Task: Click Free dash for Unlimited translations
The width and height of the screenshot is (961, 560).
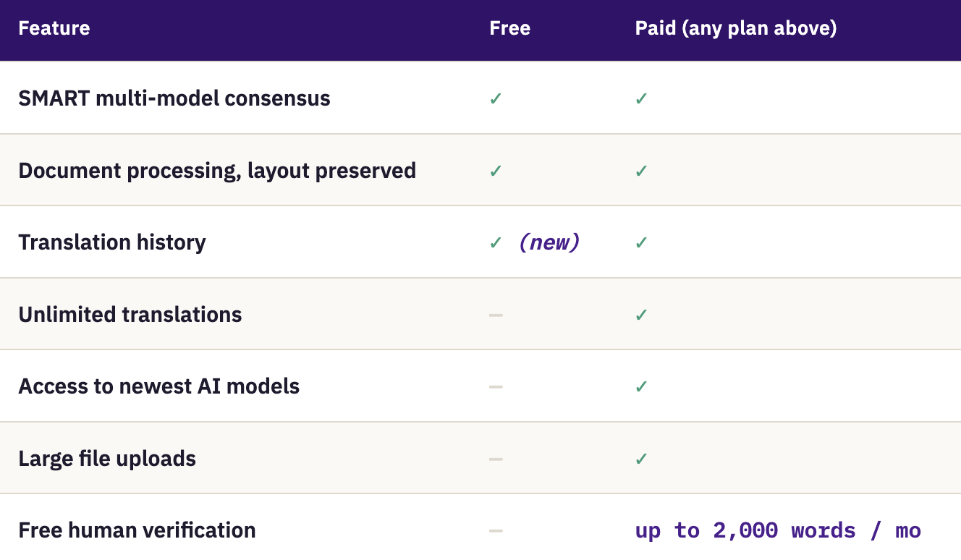Action: point(496,315)
